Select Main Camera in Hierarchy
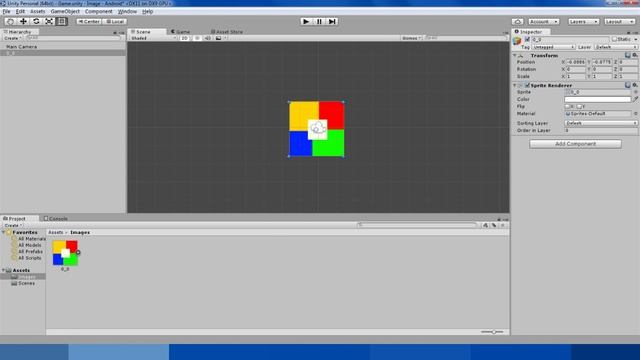 (22, 47)
